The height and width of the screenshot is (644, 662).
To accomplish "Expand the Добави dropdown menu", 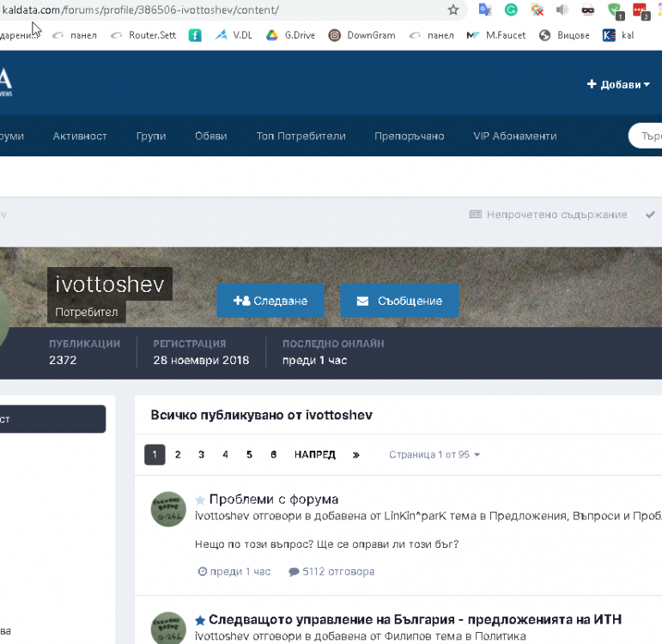I will (x=618, y=84).
